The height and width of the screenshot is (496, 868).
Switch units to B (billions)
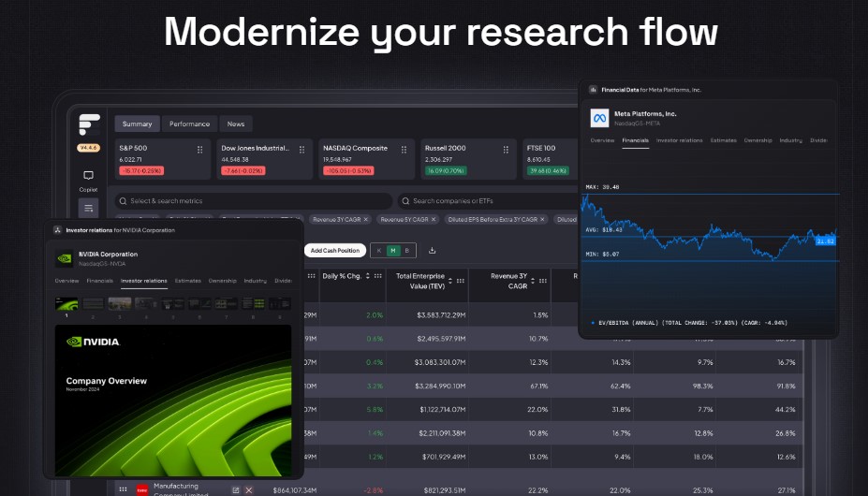[407, 250]
